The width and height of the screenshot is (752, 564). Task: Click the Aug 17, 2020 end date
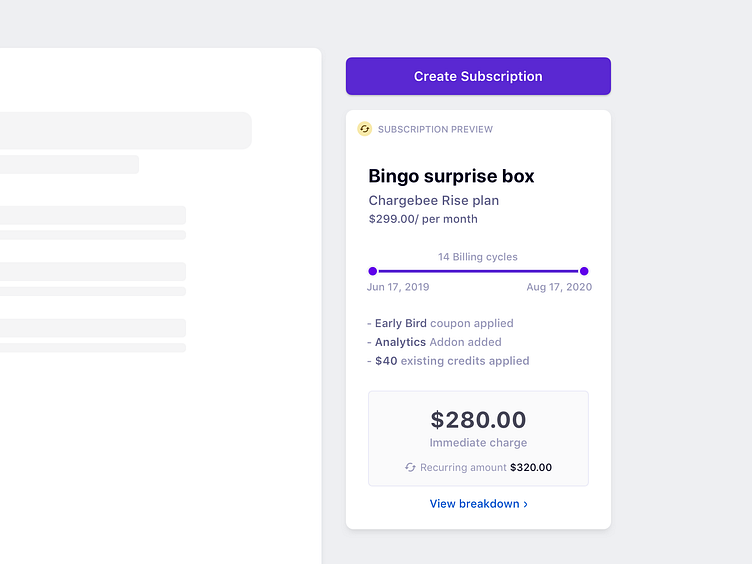point(559,287)
